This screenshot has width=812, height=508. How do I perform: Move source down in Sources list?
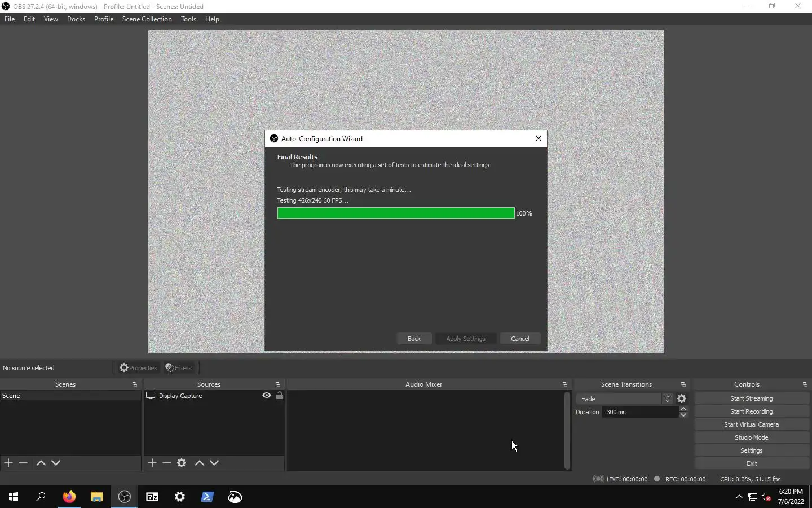point(214,463)
